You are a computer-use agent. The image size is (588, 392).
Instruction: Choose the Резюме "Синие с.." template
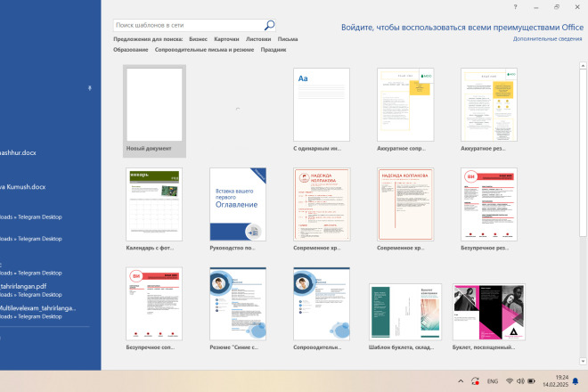[x=238, y=308]
